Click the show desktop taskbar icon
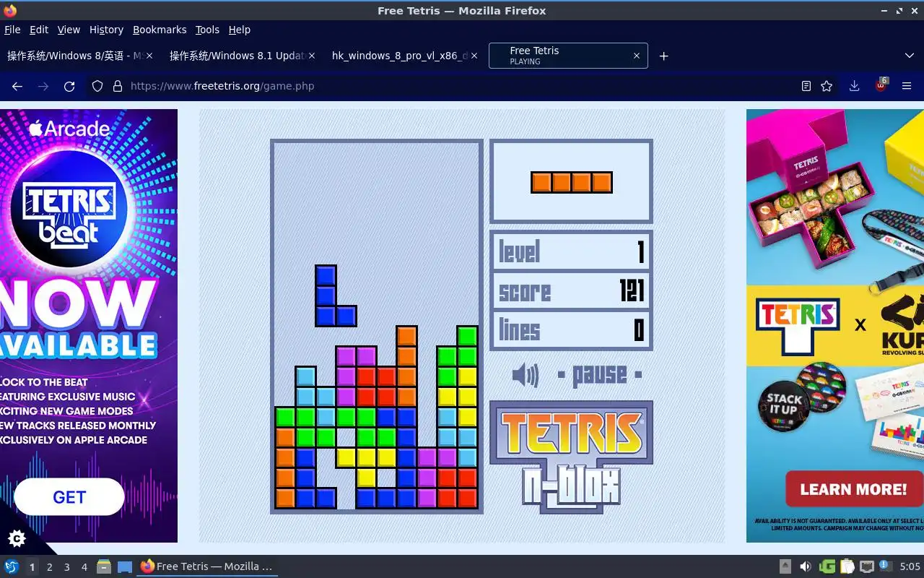Viewport: 924px width, 578px height. pos(125,567)
